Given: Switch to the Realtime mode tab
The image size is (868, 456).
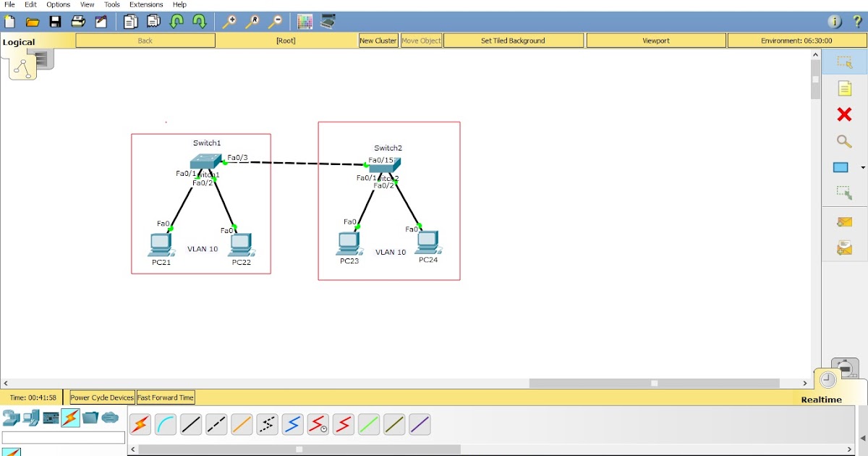Looking at the screenshot, I should 822,400.
